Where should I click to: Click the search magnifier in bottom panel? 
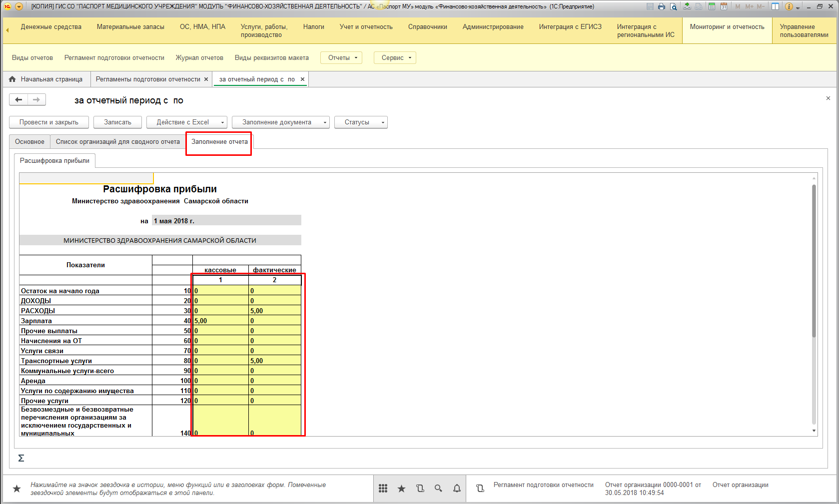click(438, 489)
